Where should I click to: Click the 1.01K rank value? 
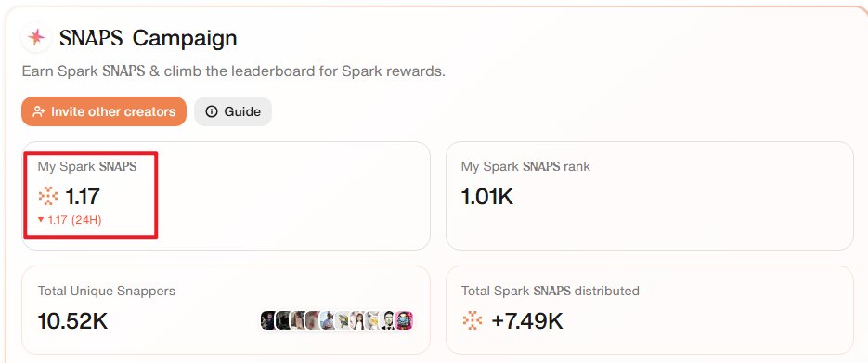[x=487, y=197]
